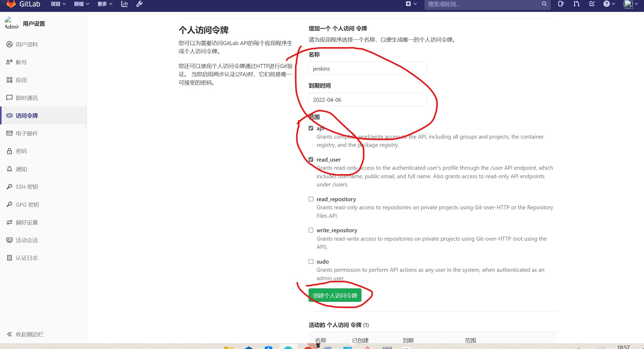
Task: Click the 到期时间 expiry date field
Action: pos(367,100)
